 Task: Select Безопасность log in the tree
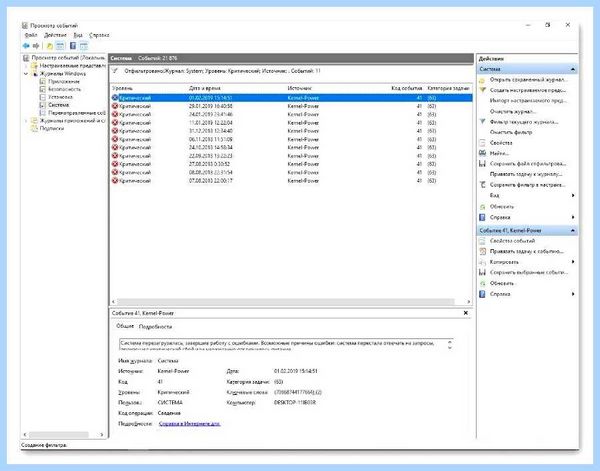pyautogui.click(x=65, y=89)
